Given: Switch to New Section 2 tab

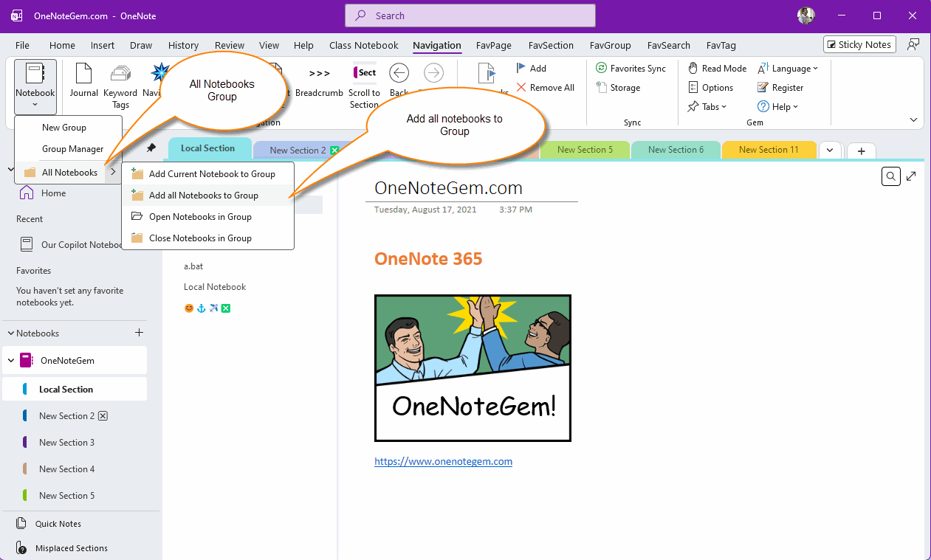Looking at the screenshot, I should click(x=298, y=150).
